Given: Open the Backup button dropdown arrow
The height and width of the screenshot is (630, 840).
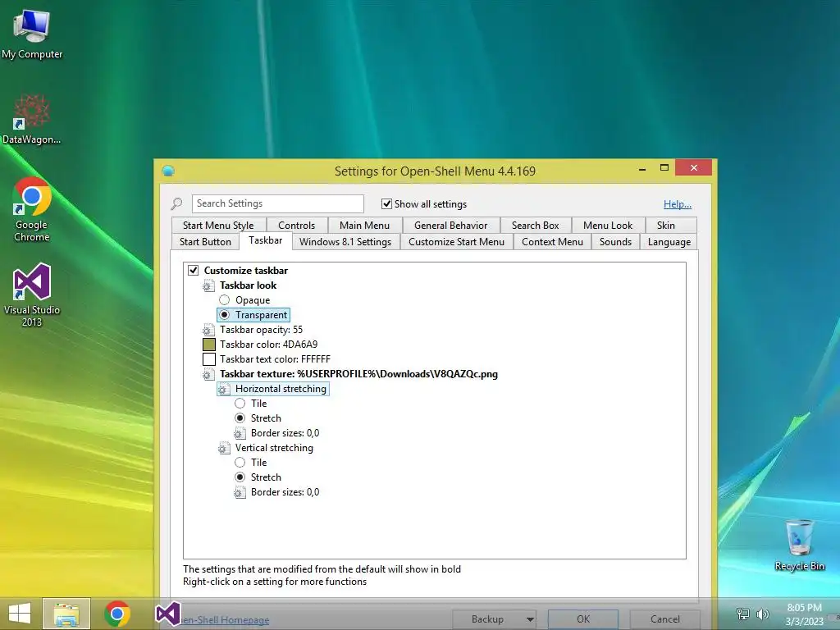Looking at the screenshot, I should (530, 619).
